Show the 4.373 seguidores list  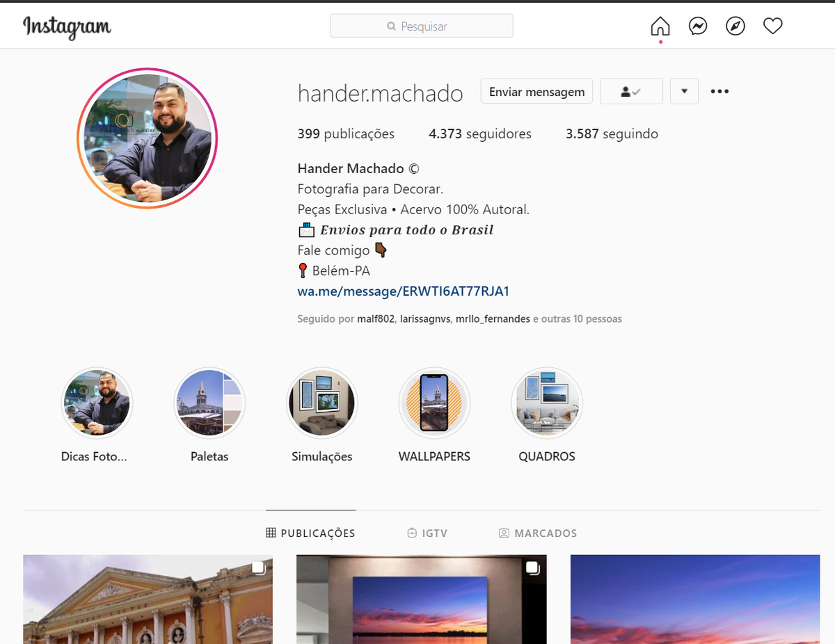pos(479,134)
